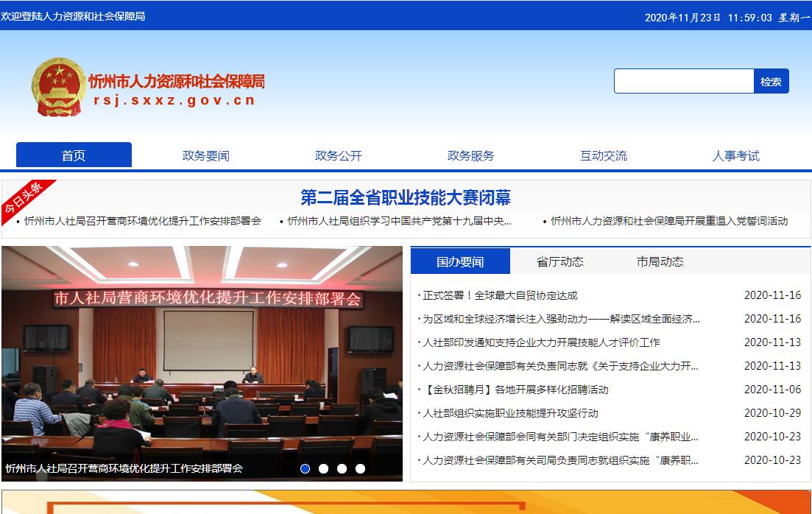The image size is (812, 514).
Task: Select the first carousel indicator dot
Action: pyautogui.click(x=306, y=468)
